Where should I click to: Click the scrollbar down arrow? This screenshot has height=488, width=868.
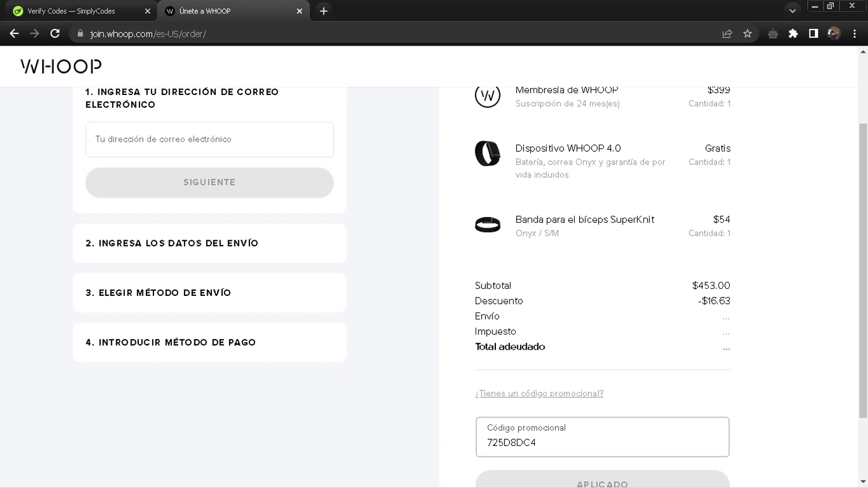[863, 482]
